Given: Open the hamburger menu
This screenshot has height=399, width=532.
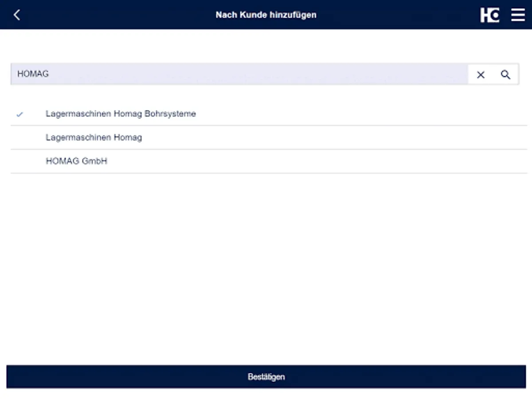Looking at the screenshot, I should pos(518,15).
